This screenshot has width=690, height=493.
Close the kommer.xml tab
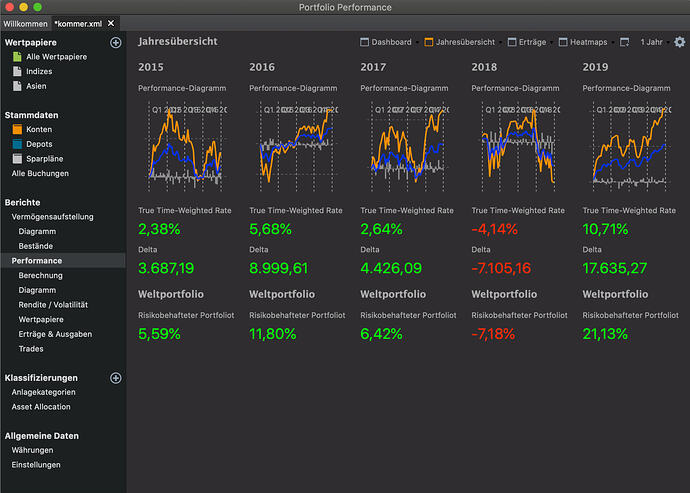pyautogui.click(x=111, y=23)
